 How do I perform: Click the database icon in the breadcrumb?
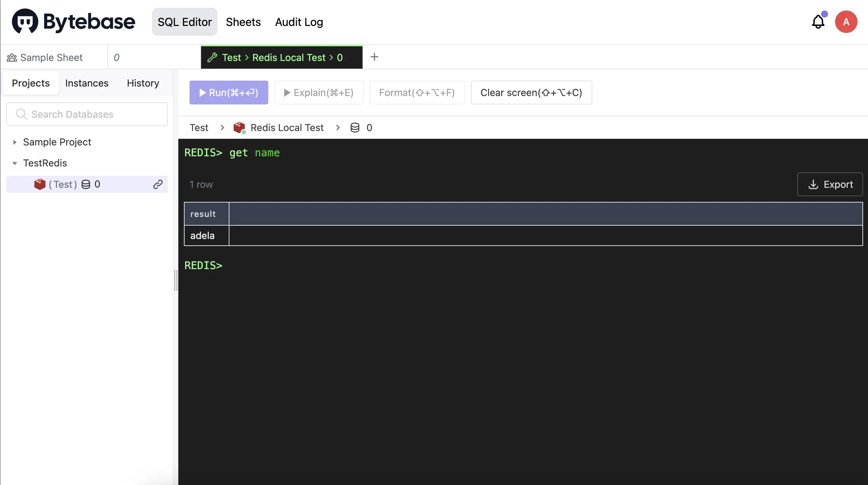pos(355,128)
